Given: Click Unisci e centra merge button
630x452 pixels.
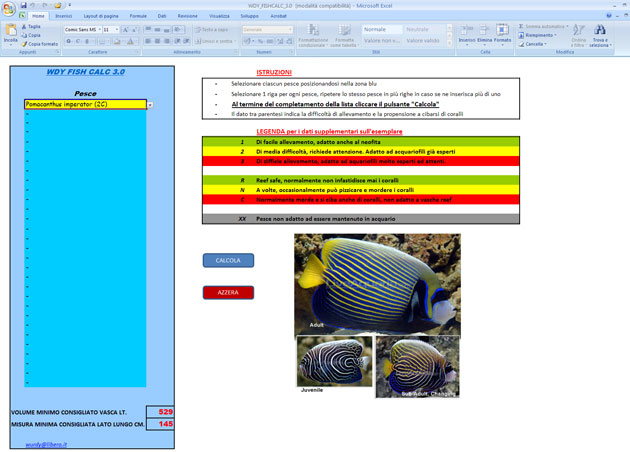Looking at the screenshot, I should (214, 41).
